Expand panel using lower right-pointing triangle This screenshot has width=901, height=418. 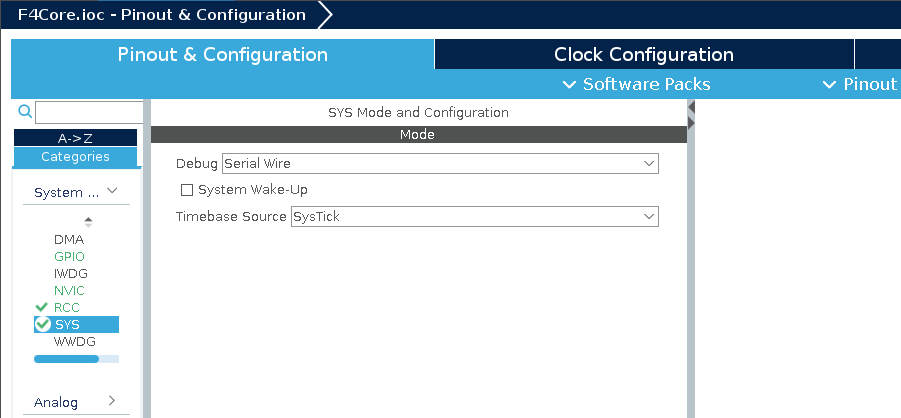tap(691, 122)
